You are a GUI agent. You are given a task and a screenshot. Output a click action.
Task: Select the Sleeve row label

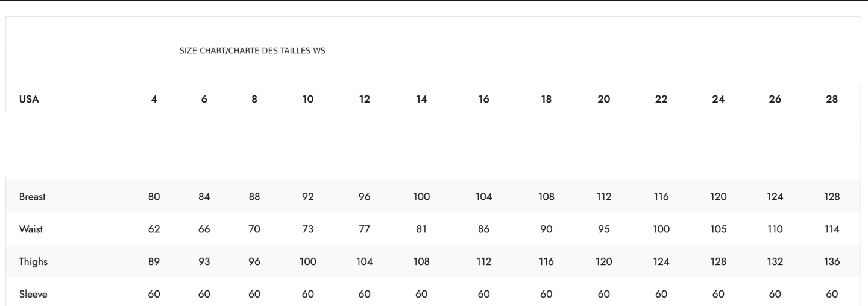33,295
